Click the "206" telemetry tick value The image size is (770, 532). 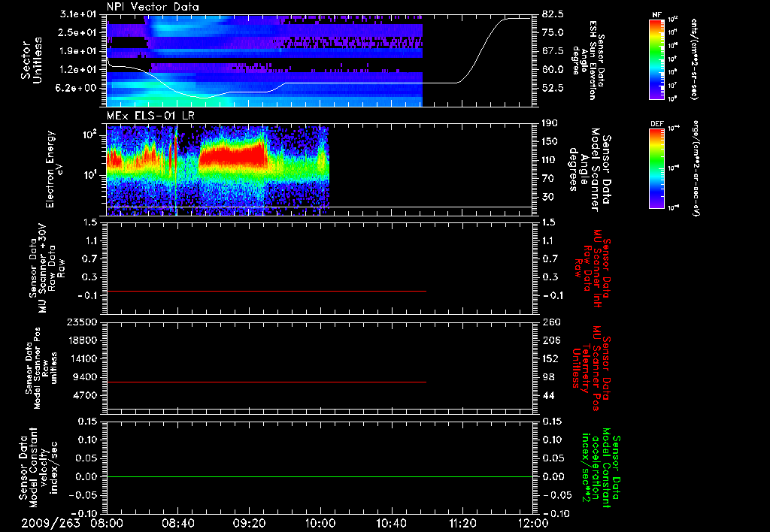[x=551, y=340]
